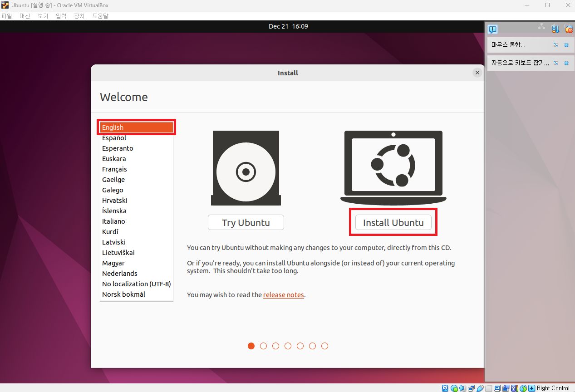Click the mute icon on 마우스 통합 notification
The height and width of the screenshot is (392, 575).
coord(556,45)
